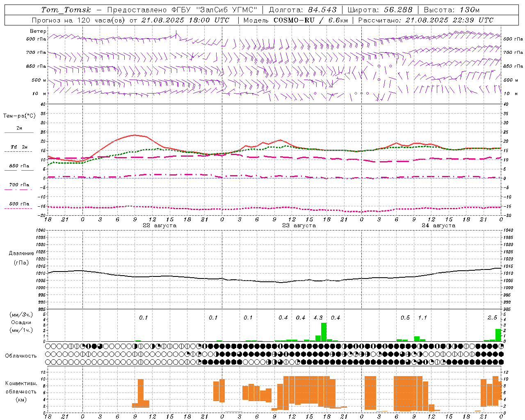
Task: Select the Широта: 56.288 value
Action: pos(380,10)
